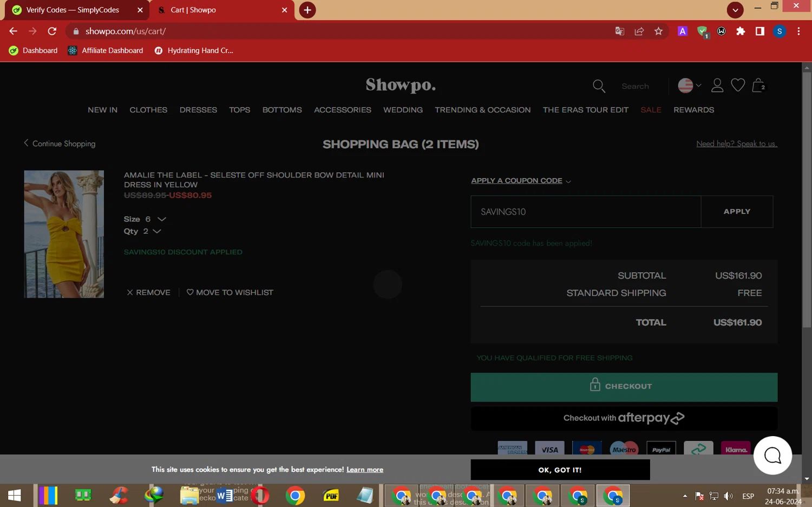Checkout with Afterpay
812x507 pixels.
[624, 418]
